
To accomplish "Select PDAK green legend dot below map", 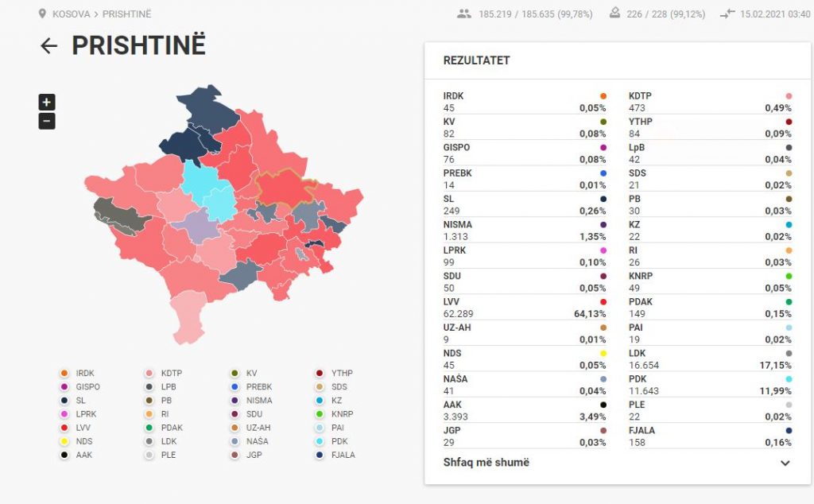I will 149,428.
